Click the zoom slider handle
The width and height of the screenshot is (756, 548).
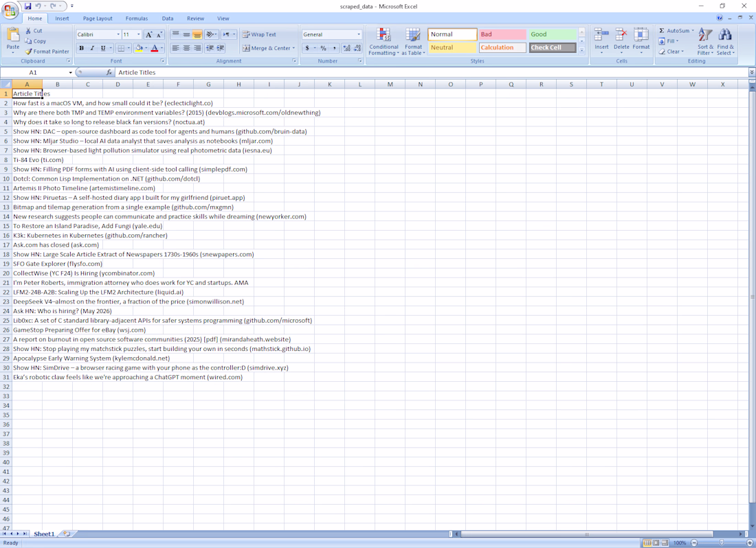pyautogui.click(x=722, y=543)
